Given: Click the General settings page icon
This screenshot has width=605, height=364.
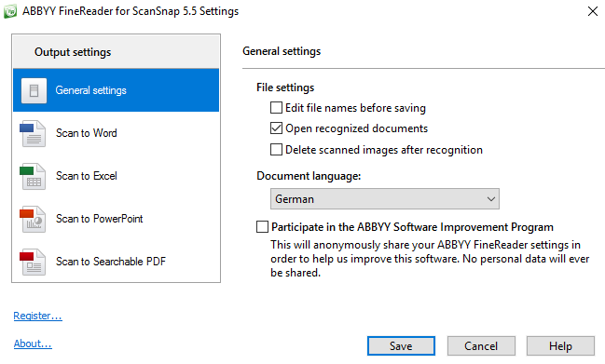Looking at the screenshot, I should (34, 90).
